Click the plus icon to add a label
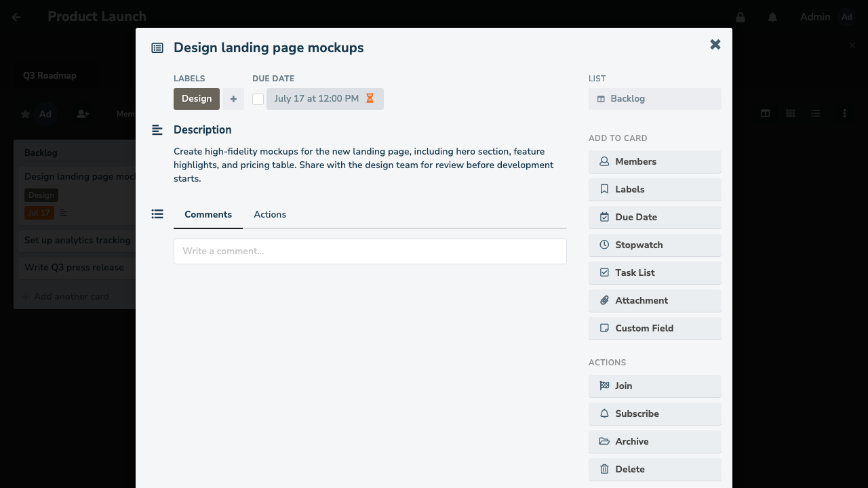This screenshot has height=488, width=868. 233,99
